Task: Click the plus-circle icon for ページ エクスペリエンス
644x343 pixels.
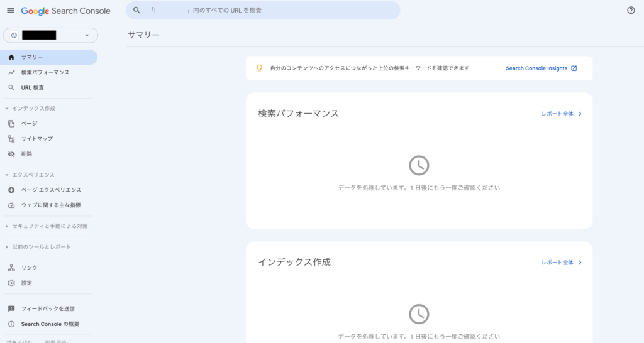Action: (11, 190)
